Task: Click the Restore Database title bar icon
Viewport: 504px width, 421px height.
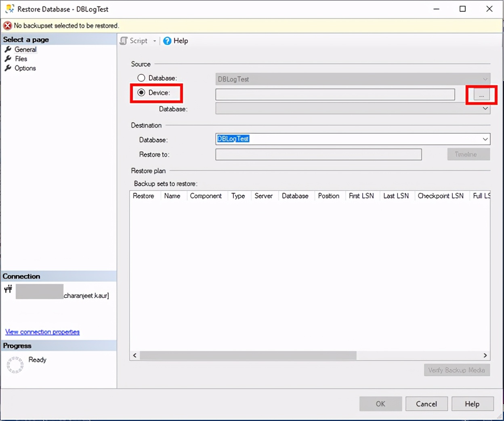Action: click(9, 8)
